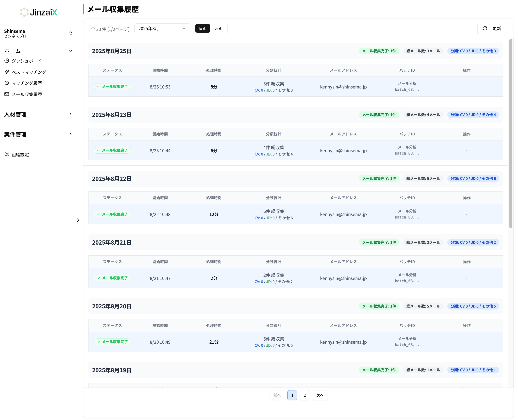Click the 3件 総収集 statistic
This screenshot has height=420, width=518.
[273, 84]
